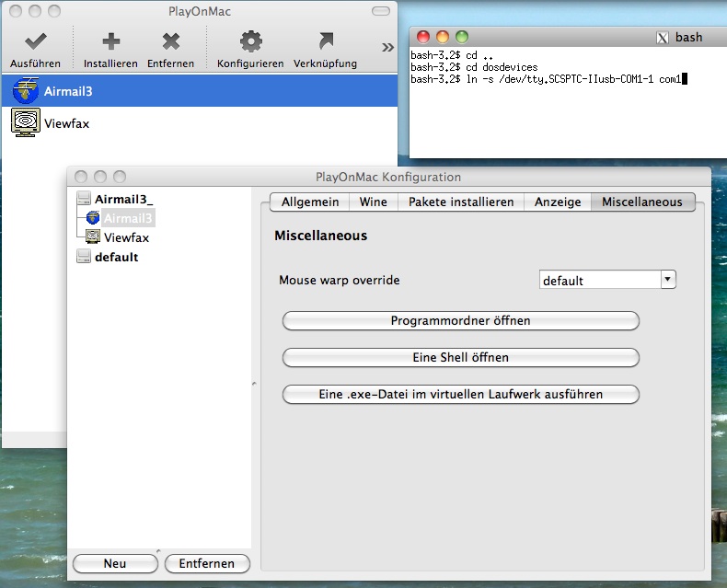Screen dimensions: 727x588
Task: Click the Ausführen checkmark toolbar icon
Action: click(36, 41)
